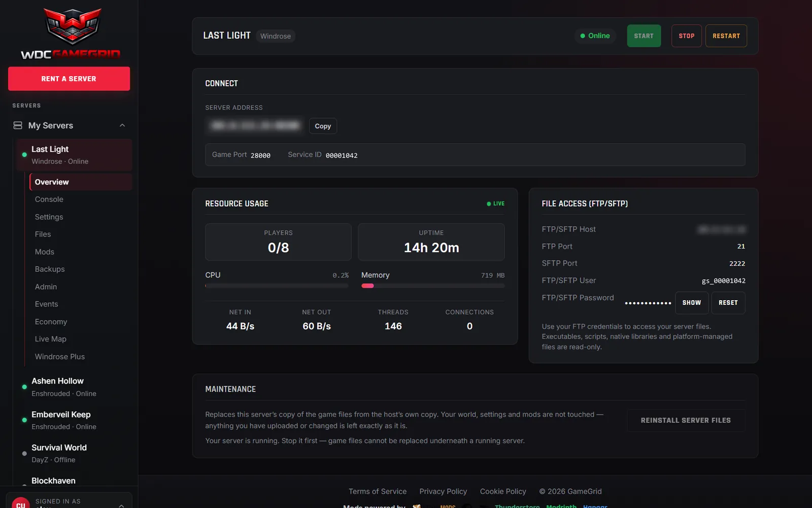This screenshot has width=812, height=508.
Task: Copy the server address
Action: click(323, 126)
